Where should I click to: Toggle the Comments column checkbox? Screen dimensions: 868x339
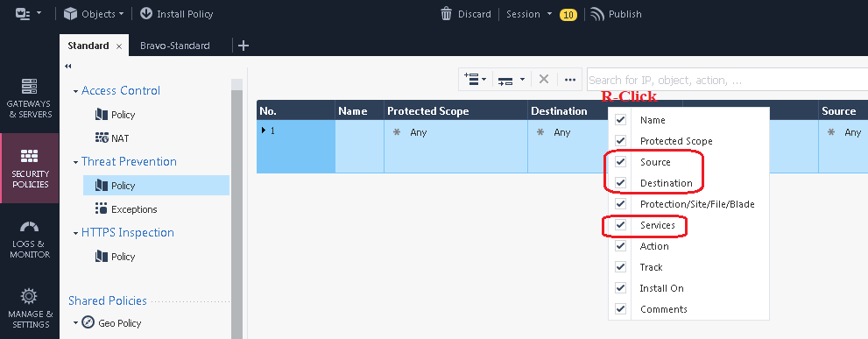tap(620, 309)
